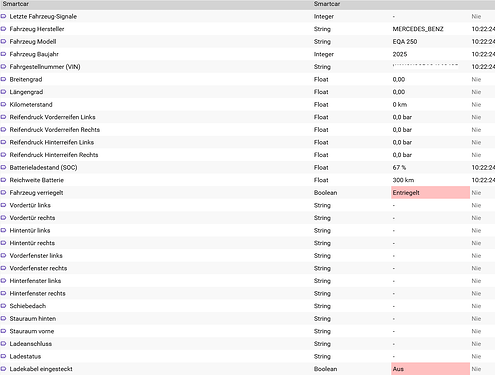Click the masked VIN value
Image resolution: width=495 pixels, height=375 pixels.
click(425, 66)
